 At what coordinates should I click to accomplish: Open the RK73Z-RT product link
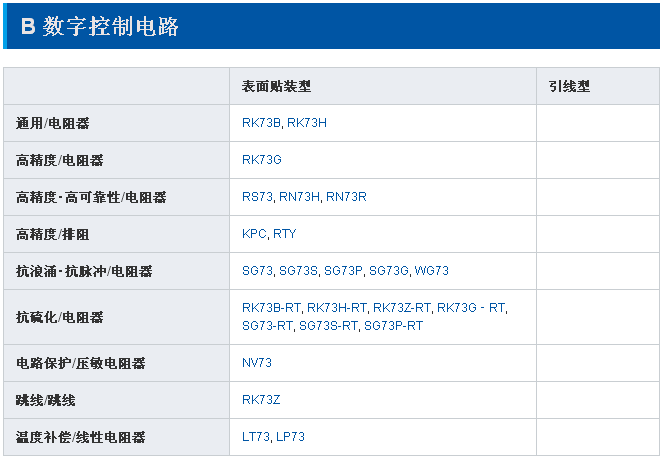click(x=402, y=309)
